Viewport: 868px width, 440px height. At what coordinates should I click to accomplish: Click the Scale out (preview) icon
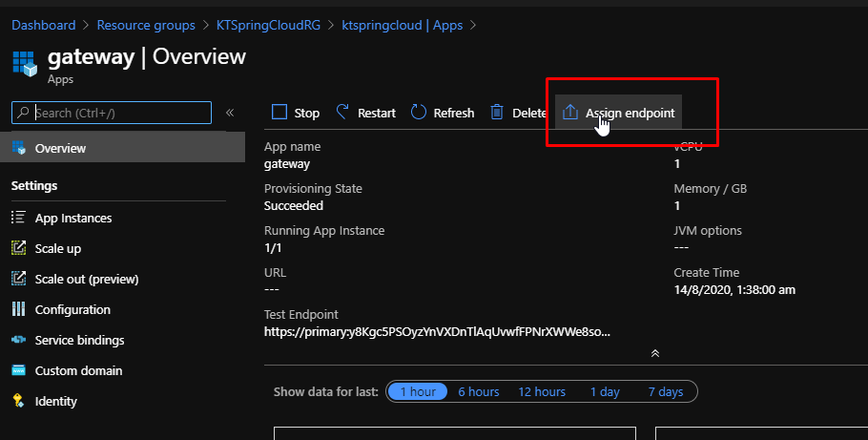(x=18, y=279)
